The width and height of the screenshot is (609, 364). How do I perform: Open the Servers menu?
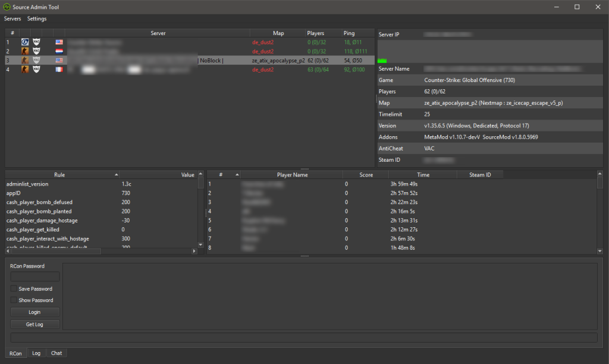12,19
